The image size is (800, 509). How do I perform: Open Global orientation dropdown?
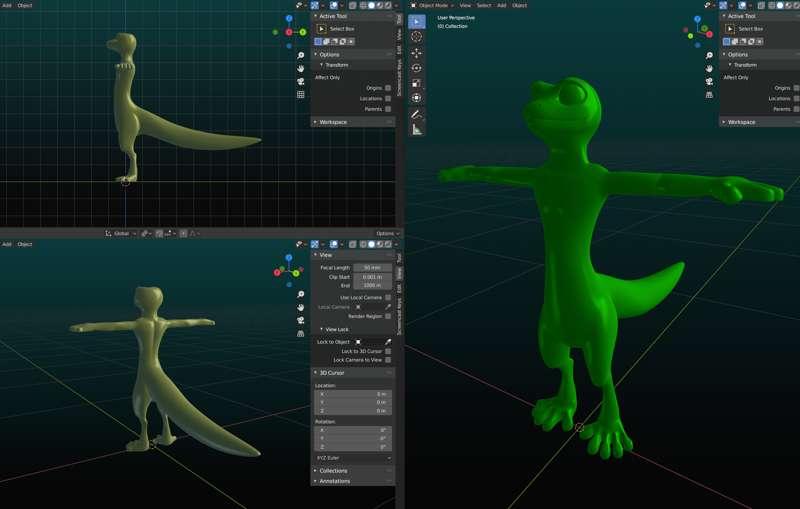(x=120, y=233)
